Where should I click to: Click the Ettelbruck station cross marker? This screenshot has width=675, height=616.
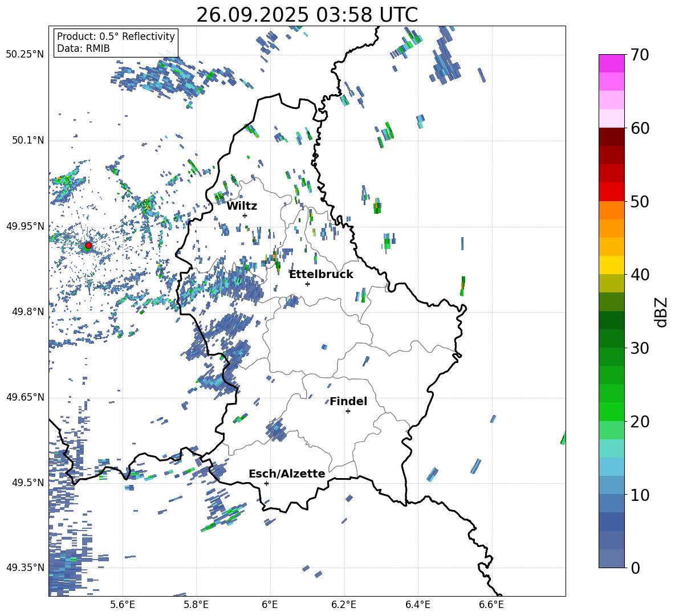tap(307, 284)
